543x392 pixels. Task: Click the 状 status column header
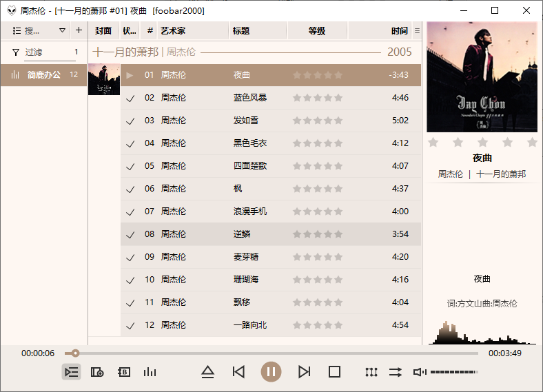(130, 31)
